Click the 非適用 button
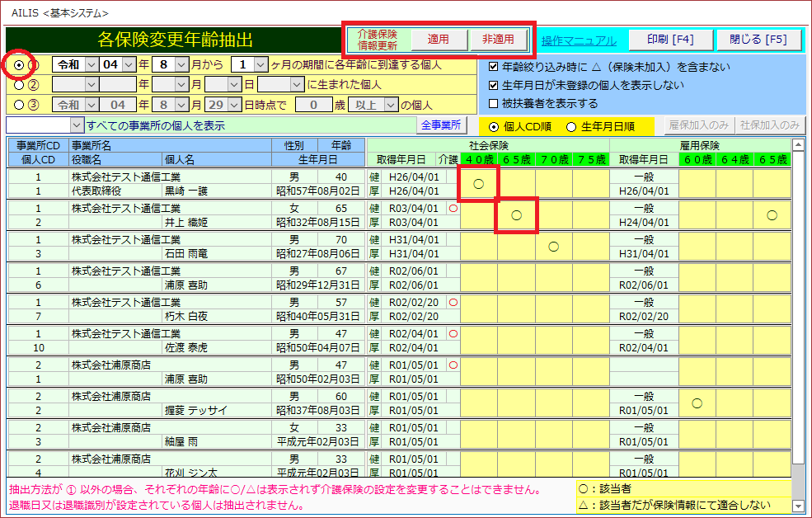 pos(498,39)
